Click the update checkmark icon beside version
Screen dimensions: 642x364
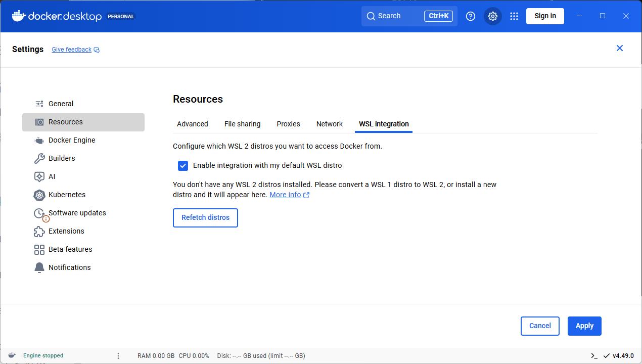[607, 355]
